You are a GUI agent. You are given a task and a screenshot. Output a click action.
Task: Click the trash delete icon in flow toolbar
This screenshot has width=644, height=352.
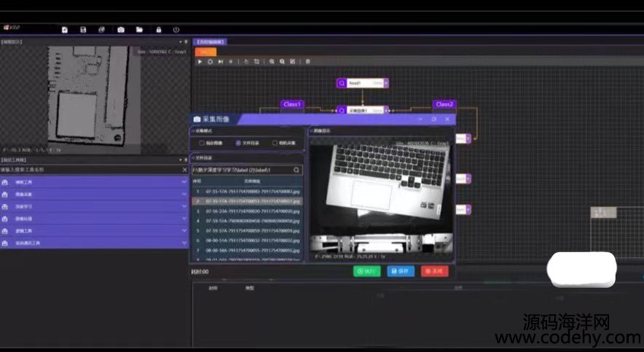(x=307, y=62)
